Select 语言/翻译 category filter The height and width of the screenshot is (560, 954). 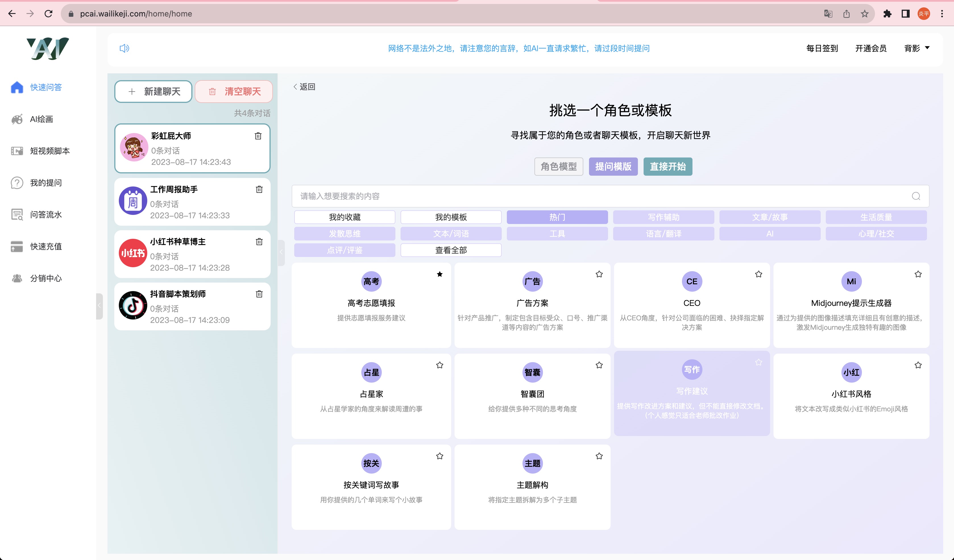coord(664,234)
